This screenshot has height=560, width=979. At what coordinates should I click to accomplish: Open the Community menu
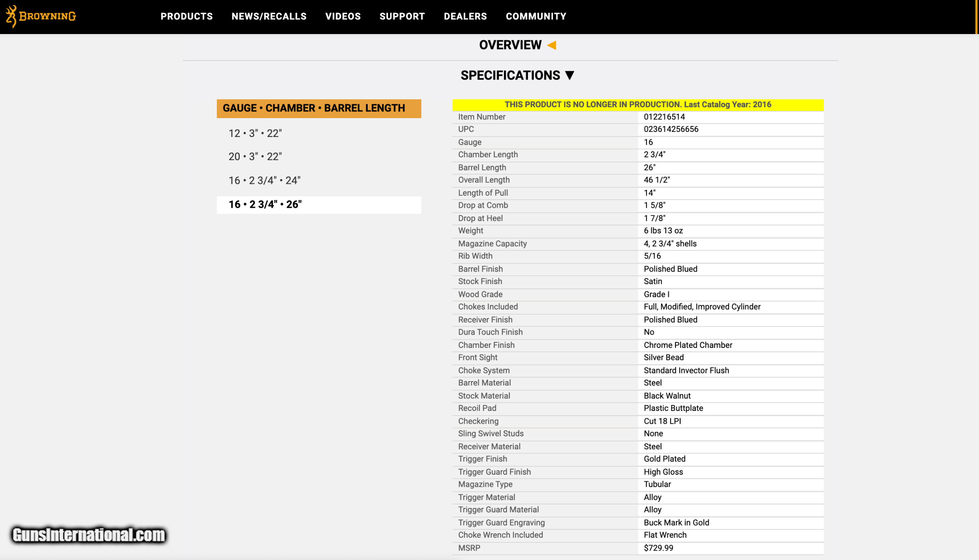click(x=536, y=16)
